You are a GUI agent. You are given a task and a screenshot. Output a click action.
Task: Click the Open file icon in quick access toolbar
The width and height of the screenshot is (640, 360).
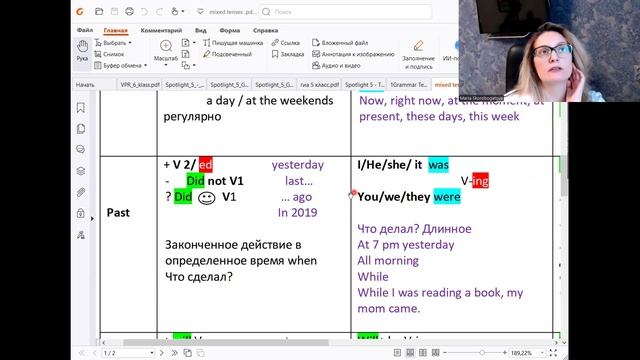(x=99, y=11)
